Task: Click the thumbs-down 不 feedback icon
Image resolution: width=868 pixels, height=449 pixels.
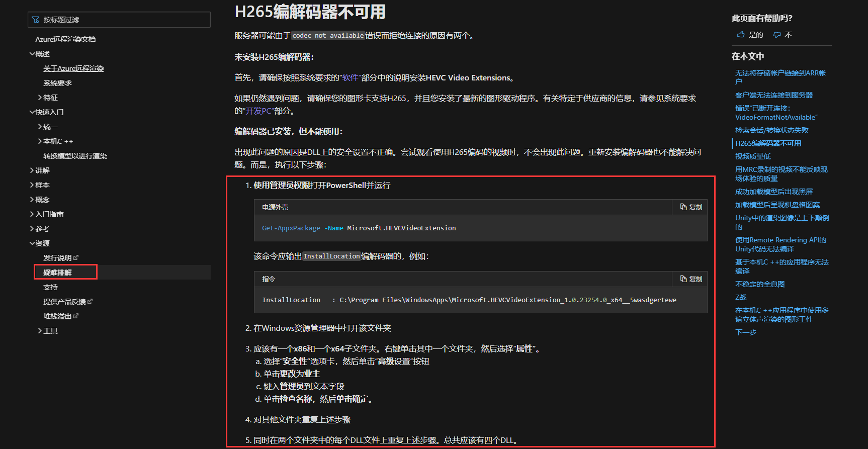Action: [x=777, y=35]
